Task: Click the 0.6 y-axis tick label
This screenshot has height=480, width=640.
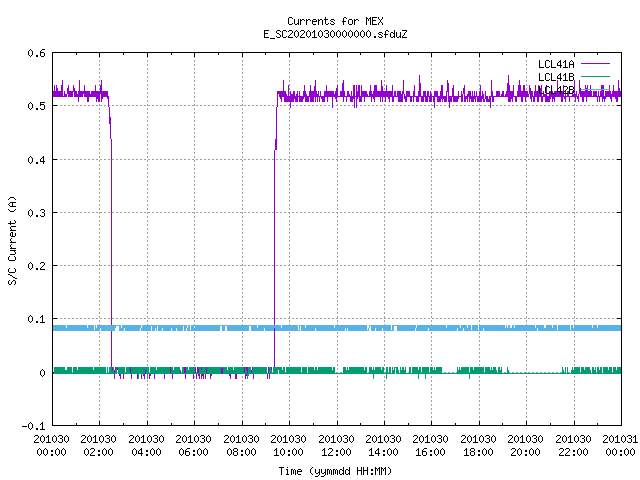Action: click(x=36, y=53)
